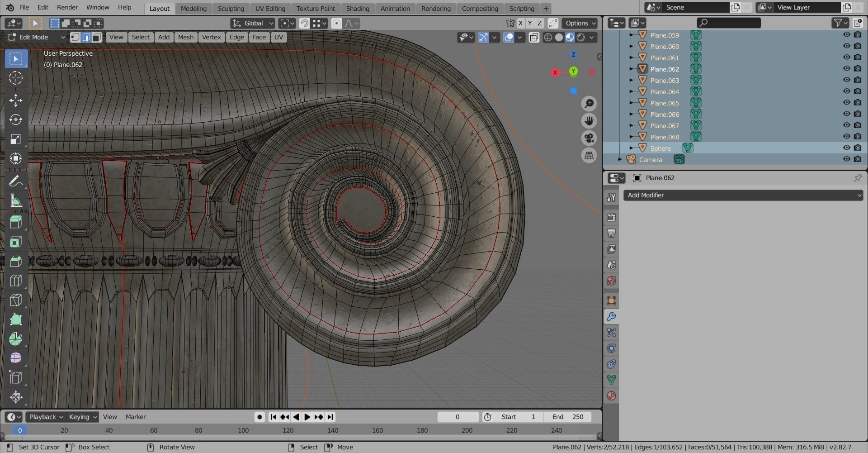Viewport: 868px width, 453px height.
Task: Select the Poly Build tool
Action: point(16,319)
